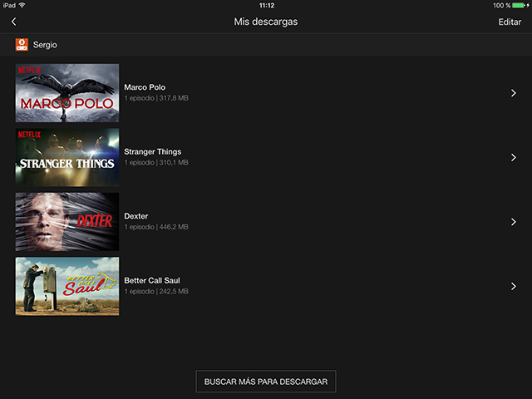Tap the Wi-Fi status icon

[x=22, y=5]
